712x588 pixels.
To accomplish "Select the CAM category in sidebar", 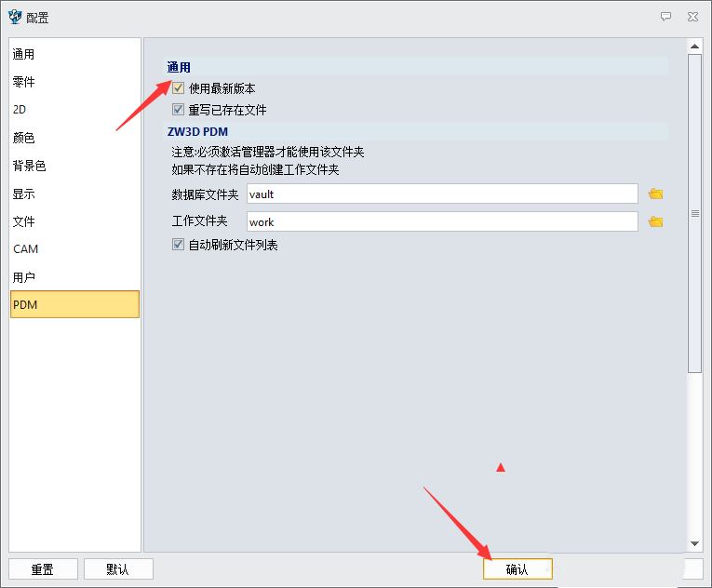I will click(x=26, y=249).
